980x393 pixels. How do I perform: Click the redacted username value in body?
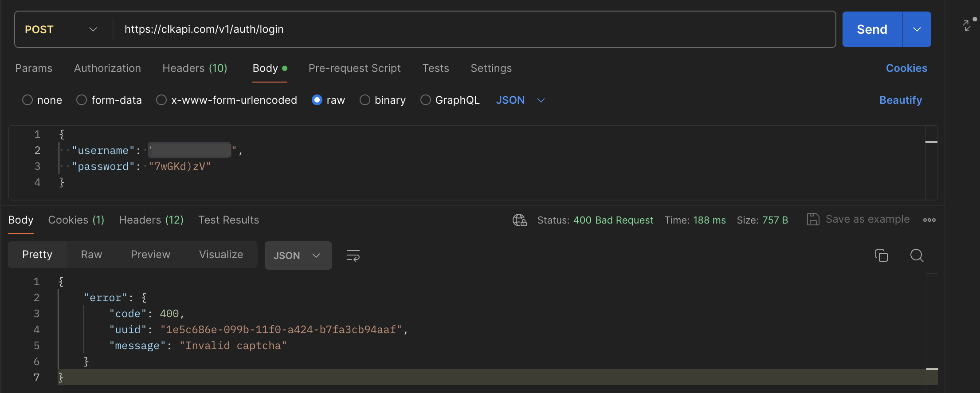point(190,150)
